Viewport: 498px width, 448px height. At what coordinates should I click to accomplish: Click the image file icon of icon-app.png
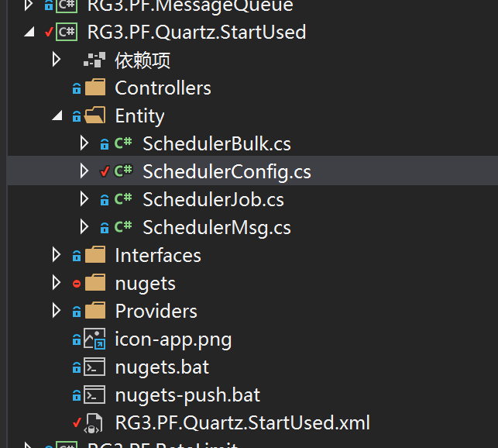94,339
